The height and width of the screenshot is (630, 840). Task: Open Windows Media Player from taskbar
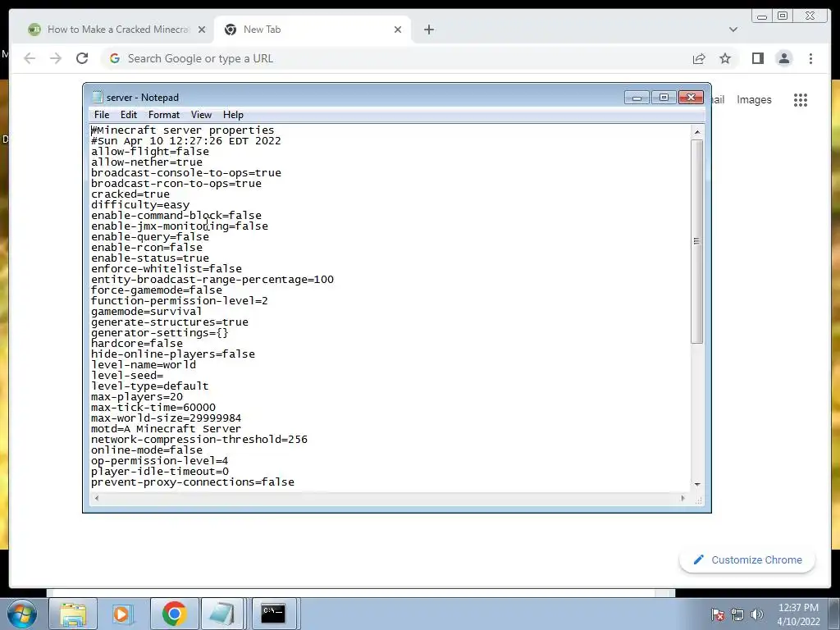click(122, 614)
